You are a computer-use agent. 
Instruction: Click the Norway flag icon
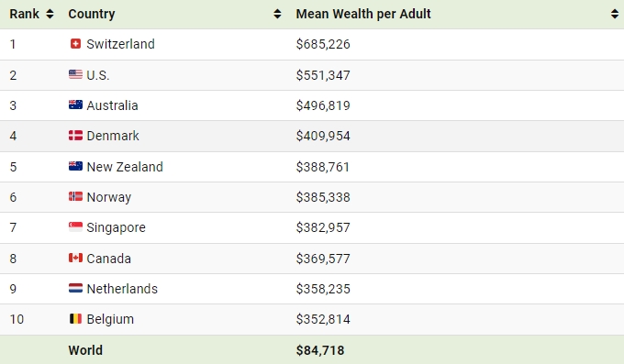pyautogui.click(x=75, y=196)
